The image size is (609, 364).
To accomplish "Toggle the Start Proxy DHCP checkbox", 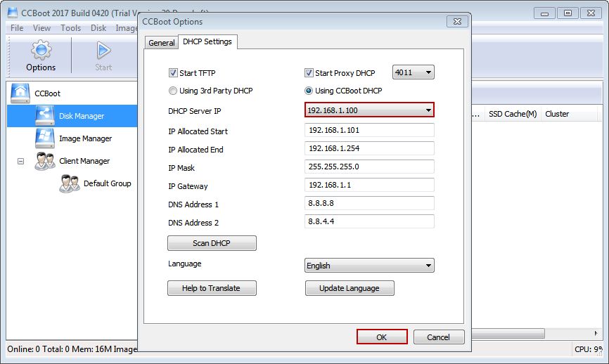I will pyautogui.click(x=309, y=72).
